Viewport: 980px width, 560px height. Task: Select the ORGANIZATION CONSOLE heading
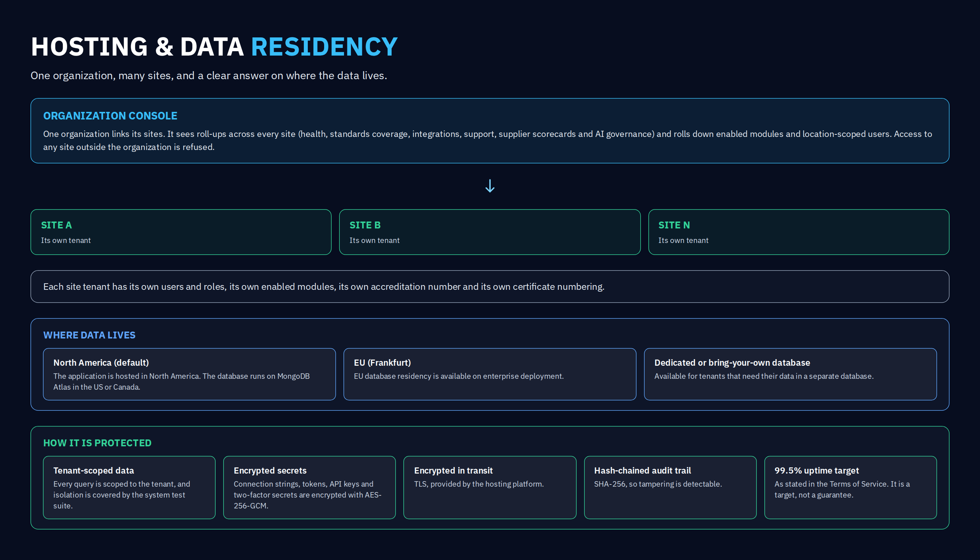point(110,116)
